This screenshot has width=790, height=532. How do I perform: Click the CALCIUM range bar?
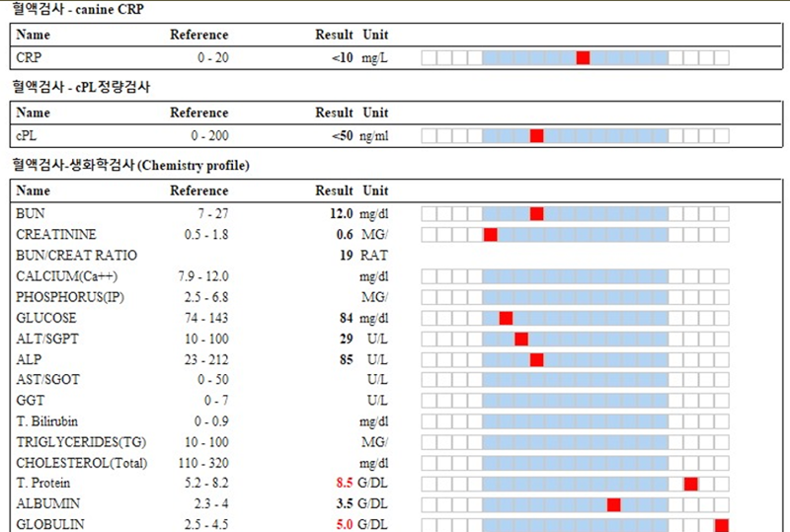576,276
